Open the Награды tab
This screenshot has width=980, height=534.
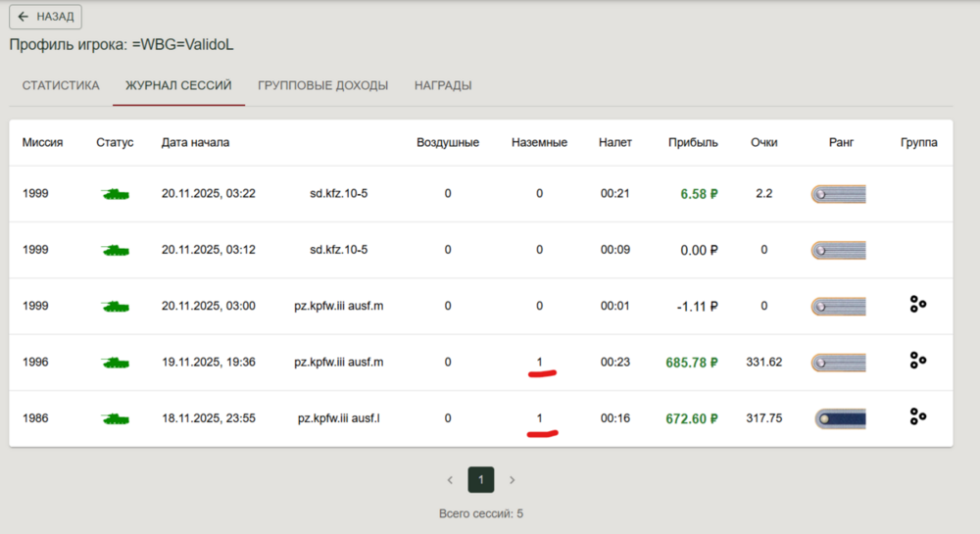click(x=443, y=85)
